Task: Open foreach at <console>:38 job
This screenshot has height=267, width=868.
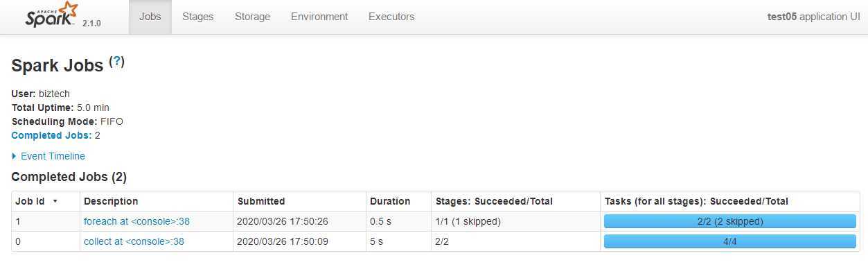Action: point(137,221)
